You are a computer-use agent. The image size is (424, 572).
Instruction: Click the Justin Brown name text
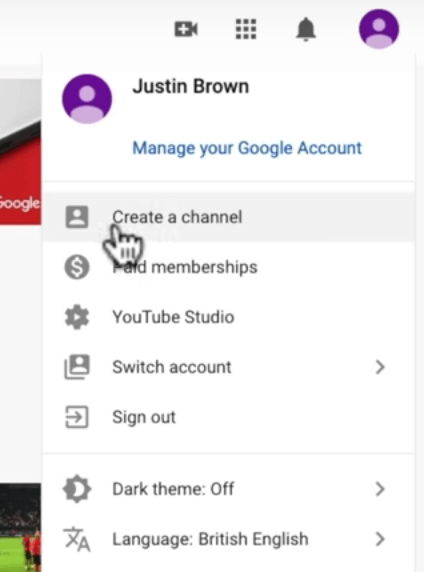tap(190, 86)
